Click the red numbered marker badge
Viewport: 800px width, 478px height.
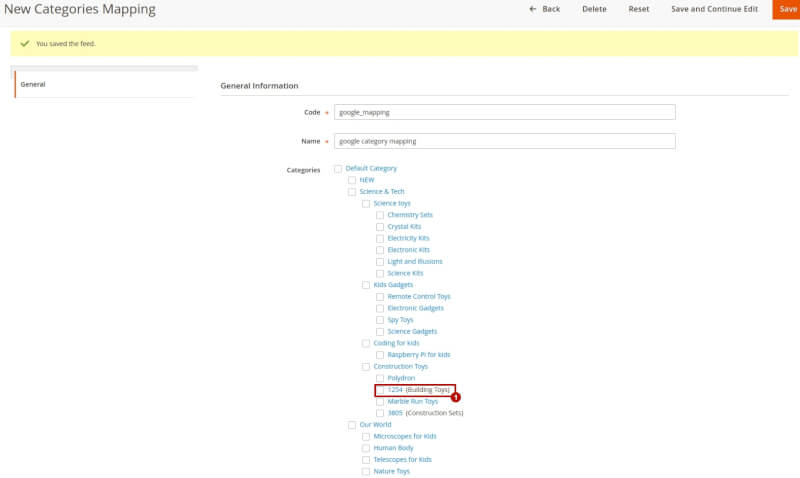[456, 397]
